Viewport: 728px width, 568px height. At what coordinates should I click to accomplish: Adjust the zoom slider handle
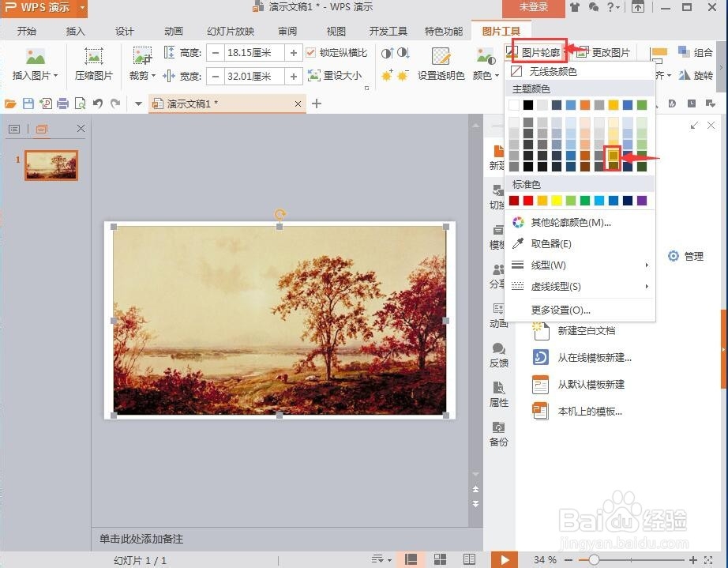(593, 560)
